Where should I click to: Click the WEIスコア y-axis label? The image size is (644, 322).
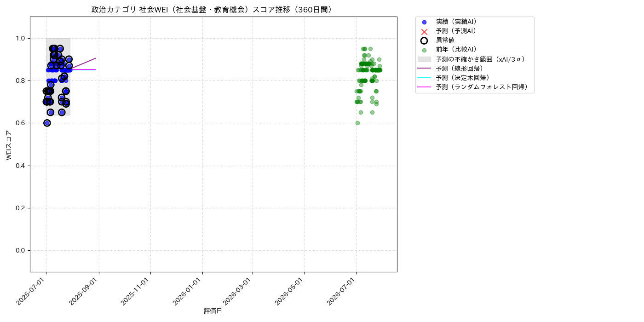(9, 145)
